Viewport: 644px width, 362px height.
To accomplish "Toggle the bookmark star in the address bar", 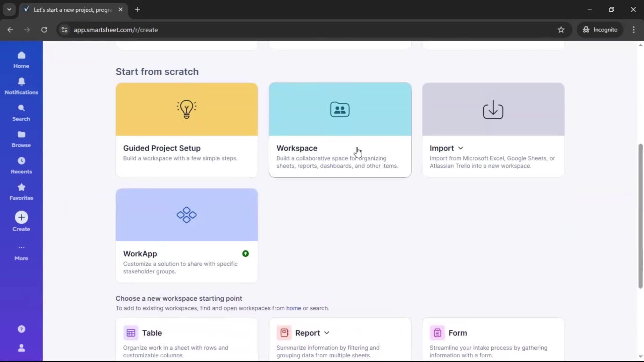I will coord(561,29).
